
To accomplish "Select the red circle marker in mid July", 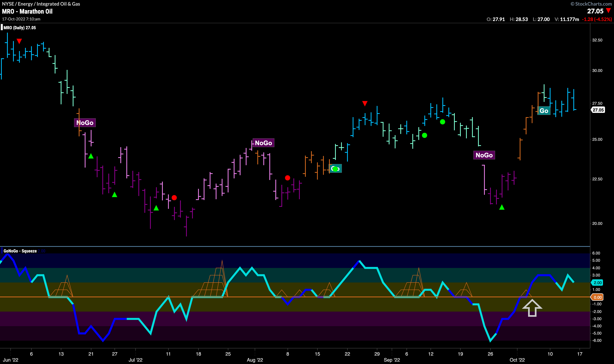I will tap(174, 198).
